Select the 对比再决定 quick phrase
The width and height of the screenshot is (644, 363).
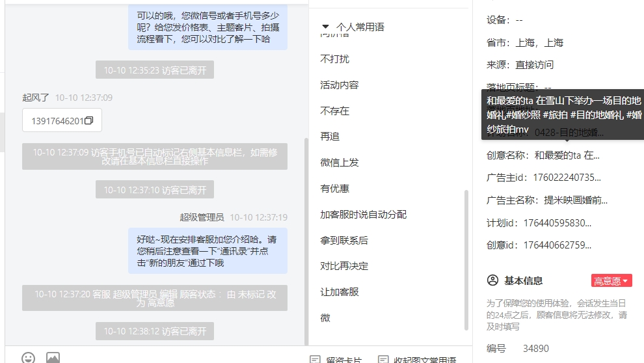pos(343,266)
